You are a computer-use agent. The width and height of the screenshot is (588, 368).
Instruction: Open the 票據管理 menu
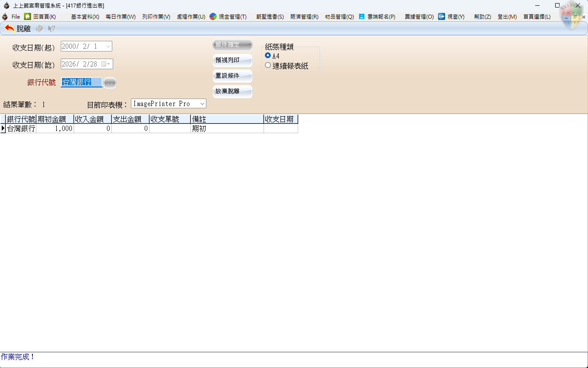[x=419, y=17]
